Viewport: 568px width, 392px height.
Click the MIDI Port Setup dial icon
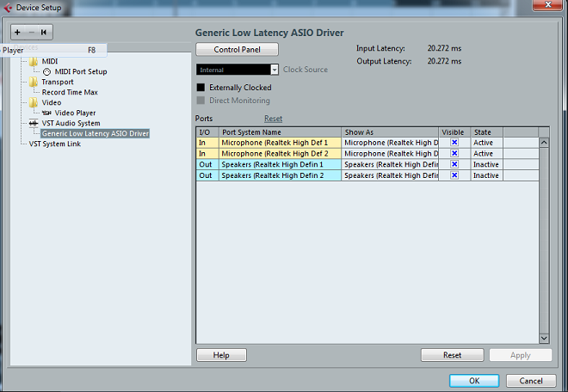tap(46, 71)
